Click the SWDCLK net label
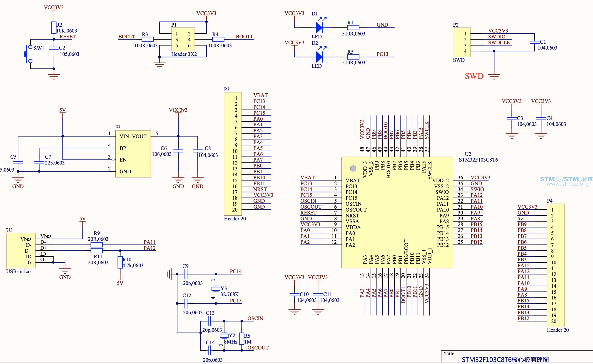Viewport: 593px width, 364px height. (499, 42)
